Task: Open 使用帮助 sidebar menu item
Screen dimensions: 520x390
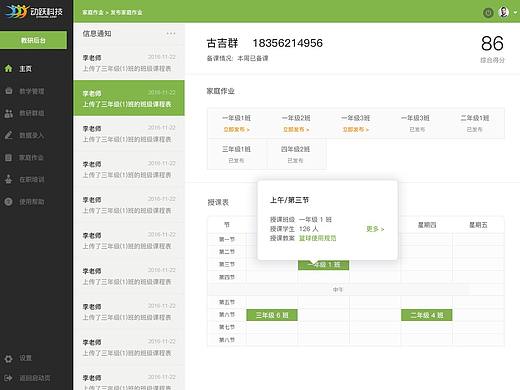Action: [32, 202]
